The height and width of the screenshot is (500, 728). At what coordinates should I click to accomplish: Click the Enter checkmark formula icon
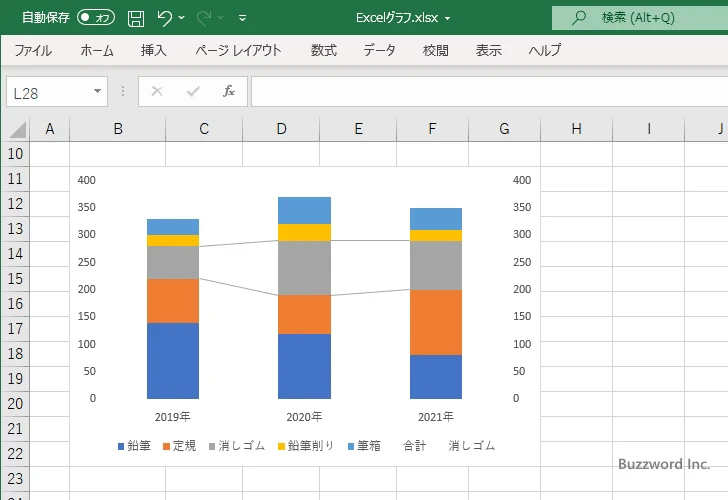click(193, 91)
